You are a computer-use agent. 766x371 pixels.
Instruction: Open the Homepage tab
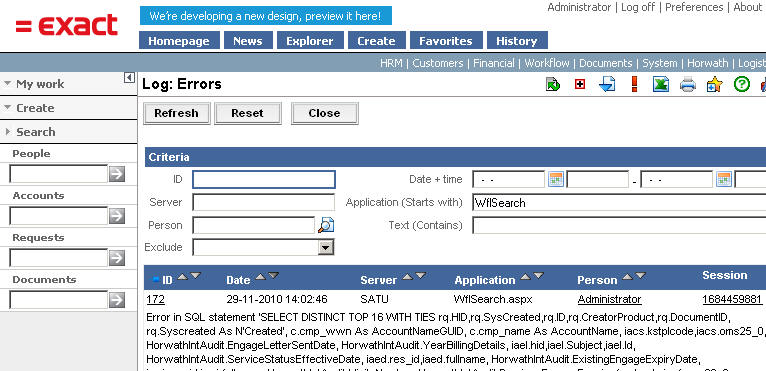point(179,41)
